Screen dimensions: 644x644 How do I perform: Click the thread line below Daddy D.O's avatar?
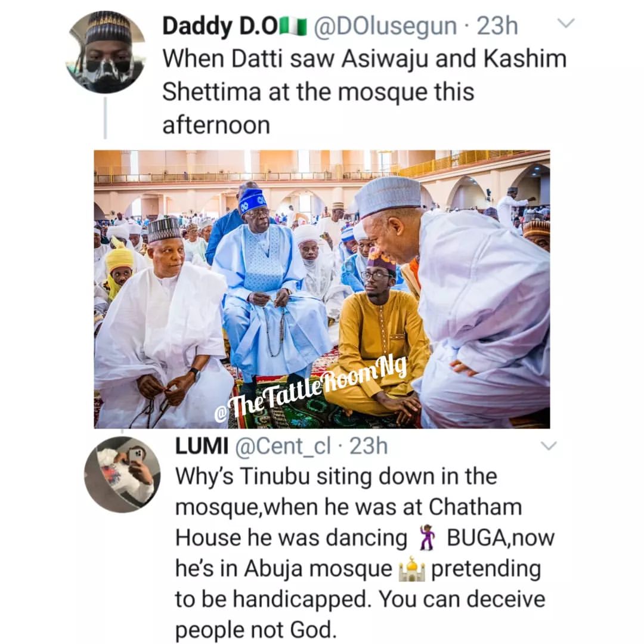[x=105, y=117]
